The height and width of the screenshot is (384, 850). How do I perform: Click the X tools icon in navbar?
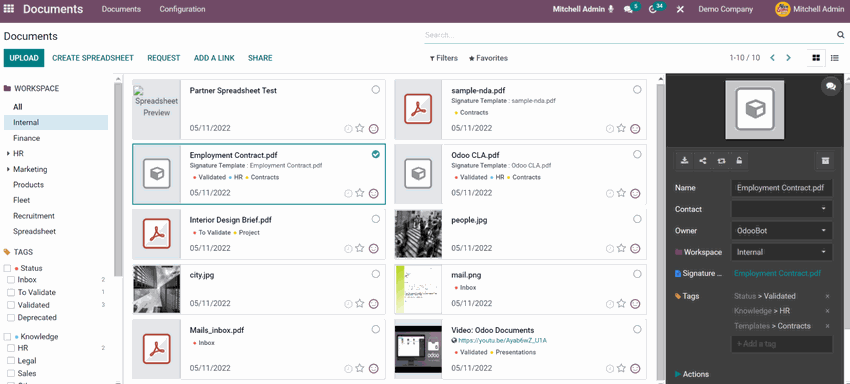pyautogui.click(x=680, y=9)
